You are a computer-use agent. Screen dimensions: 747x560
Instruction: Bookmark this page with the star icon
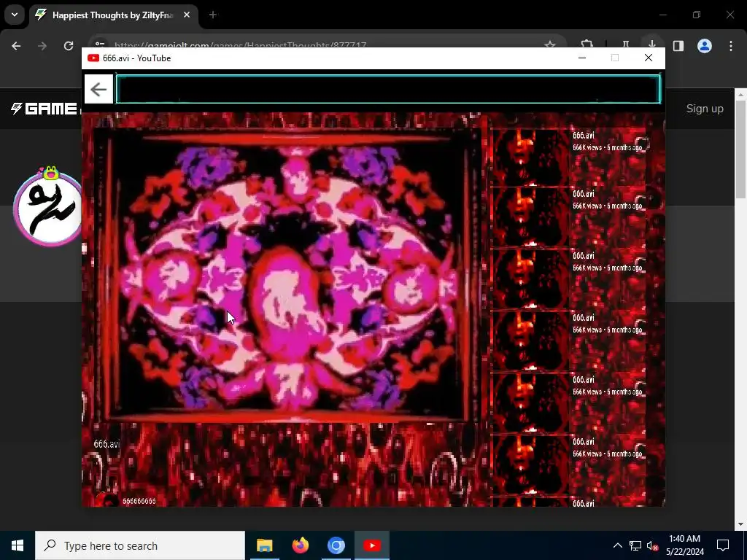coord(550,44)
